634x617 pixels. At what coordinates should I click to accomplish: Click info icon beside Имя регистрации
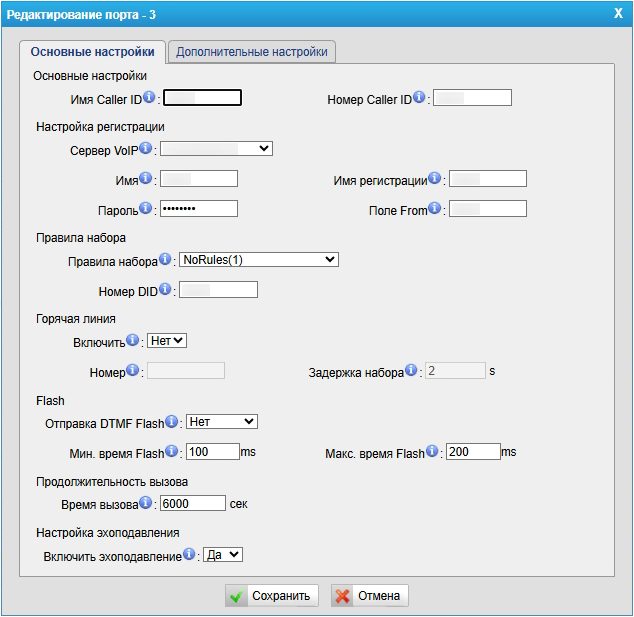tap(435, 178)
